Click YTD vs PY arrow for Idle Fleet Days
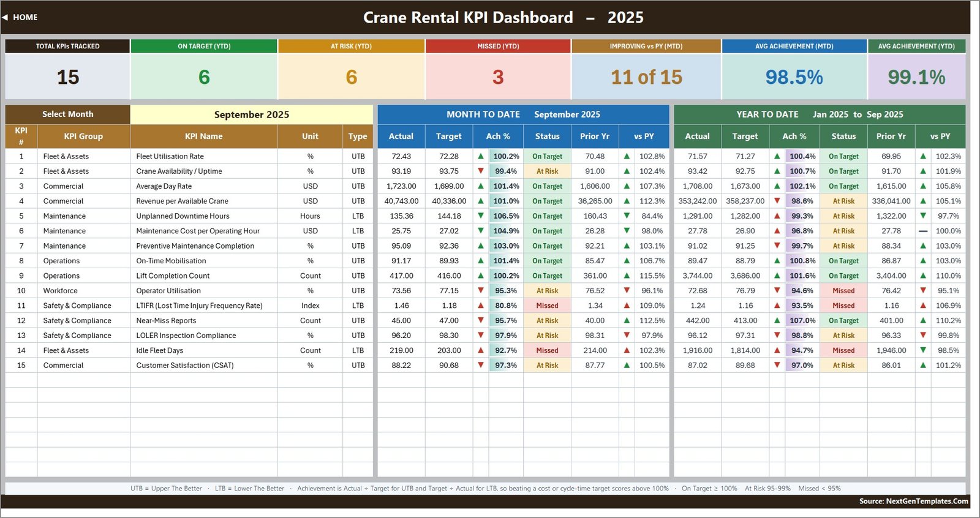This screenshot has width=980, height=518. [923, 350]
